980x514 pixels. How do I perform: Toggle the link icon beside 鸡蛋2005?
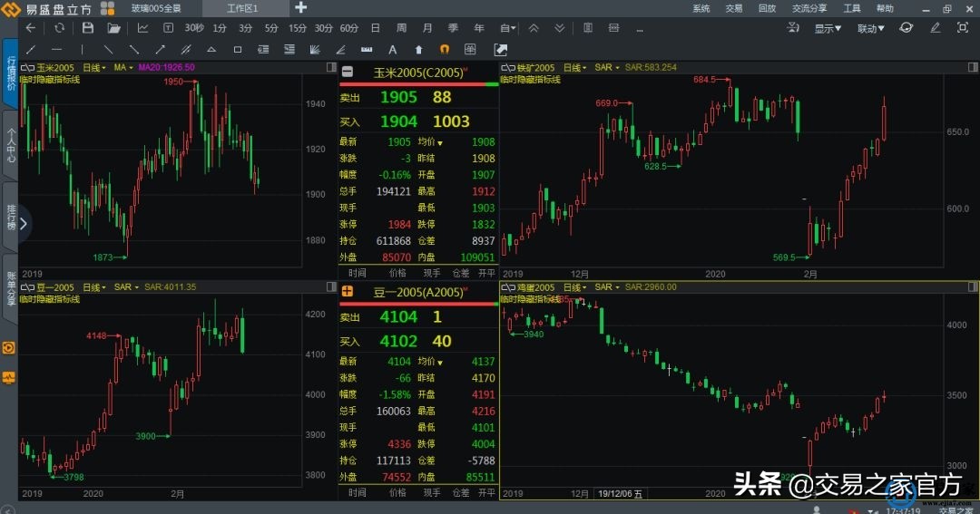[x=507, y=287]
